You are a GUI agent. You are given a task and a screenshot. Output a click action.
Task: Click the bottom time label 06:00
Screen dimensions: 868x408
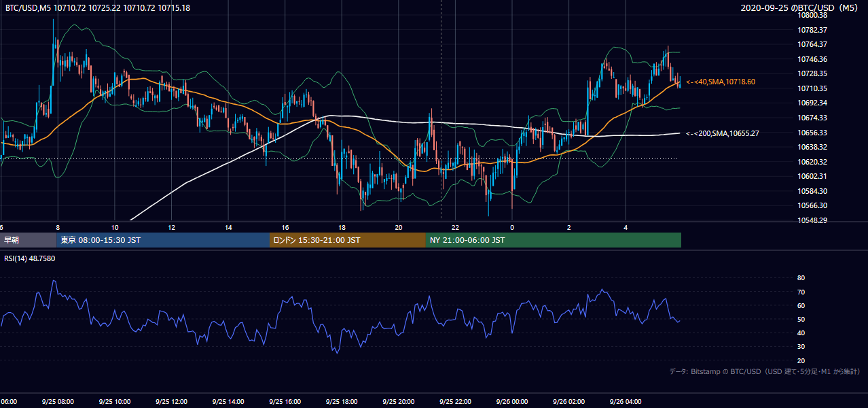click(x=9, y=402)
